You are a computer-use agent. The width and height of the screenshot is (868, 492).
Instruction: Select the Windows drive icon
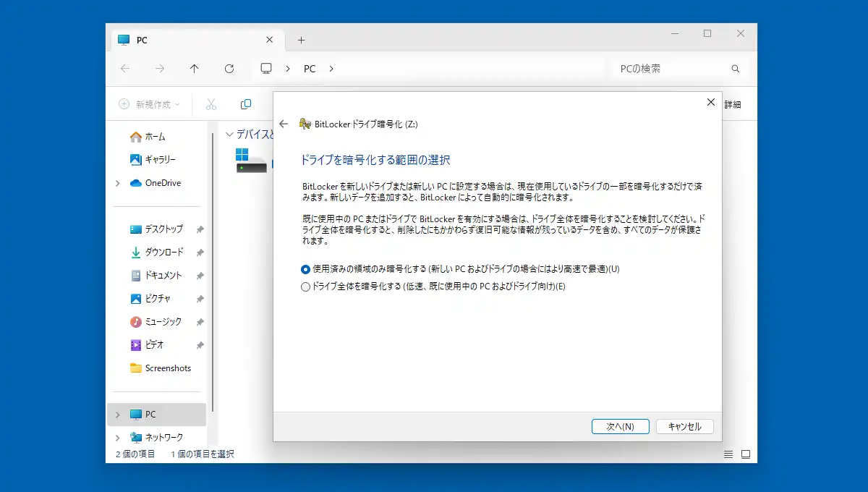tap(250, 161)
